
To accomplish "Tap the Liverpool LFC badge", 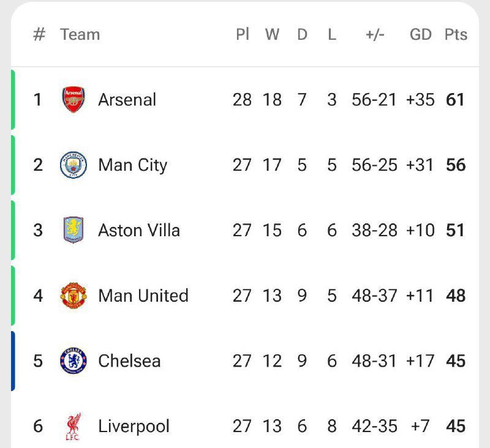I will click(x=73, y=426).
